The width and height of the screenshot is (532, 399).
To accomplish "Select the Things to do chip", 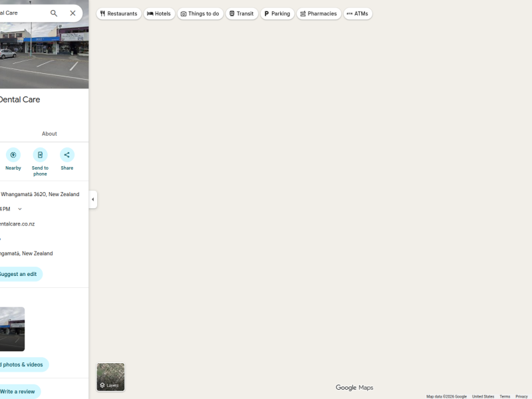I will 200,13.
